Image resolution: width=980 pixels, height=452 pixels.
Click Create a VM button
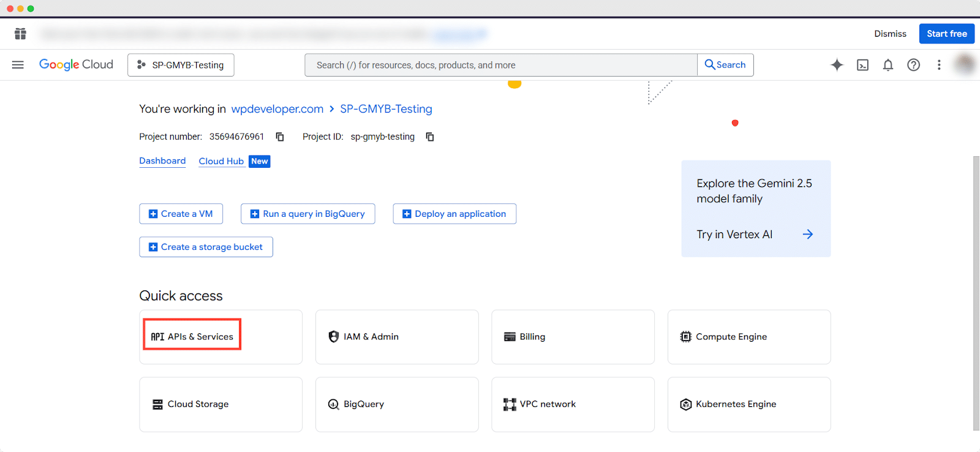181,214
